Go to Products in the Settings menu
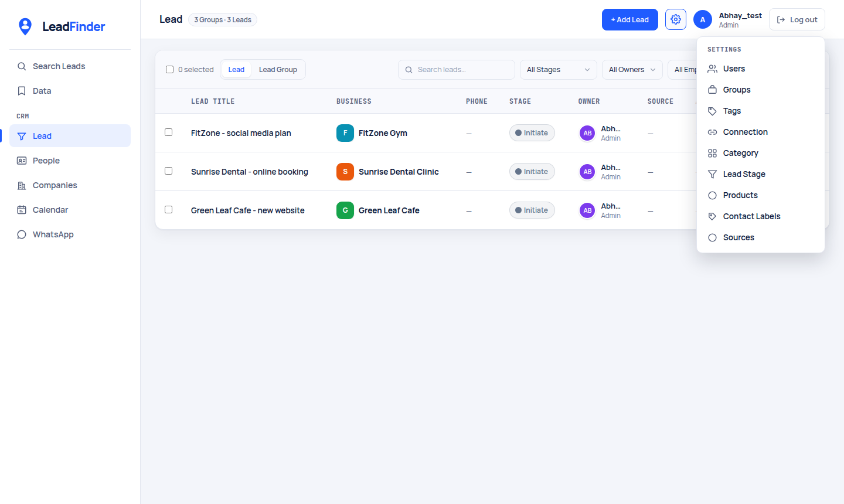The height and width of the screenshot is (504, 844). pos(761,195)
